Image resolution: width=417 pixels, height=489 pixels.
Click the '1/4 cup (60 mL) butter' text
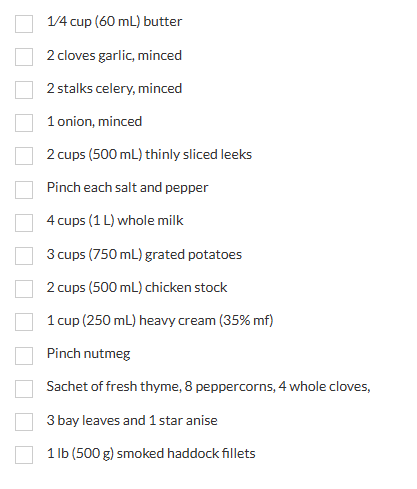coord(114,22)
